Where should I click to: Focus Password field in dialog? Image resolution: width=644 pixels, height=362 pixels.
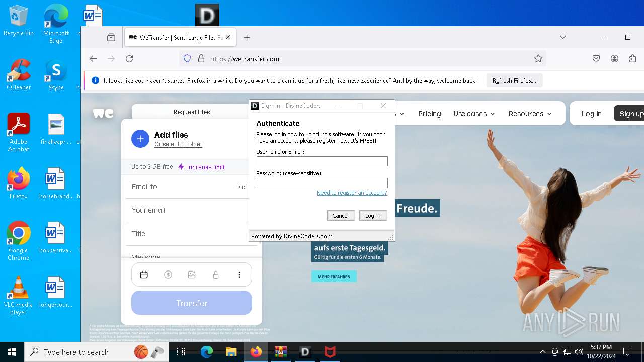(x=322, y=183)
